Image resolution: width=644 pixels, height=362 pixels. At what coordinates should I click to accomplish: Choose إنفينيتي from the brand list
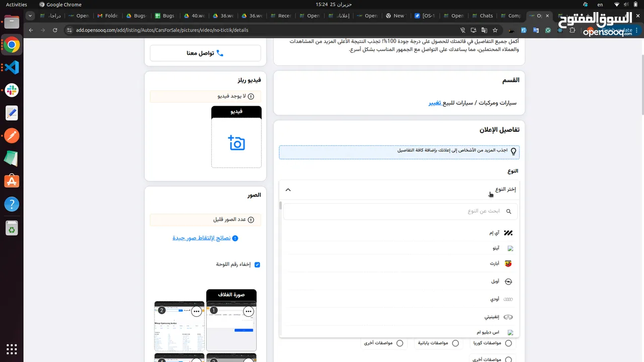(400, 317)
